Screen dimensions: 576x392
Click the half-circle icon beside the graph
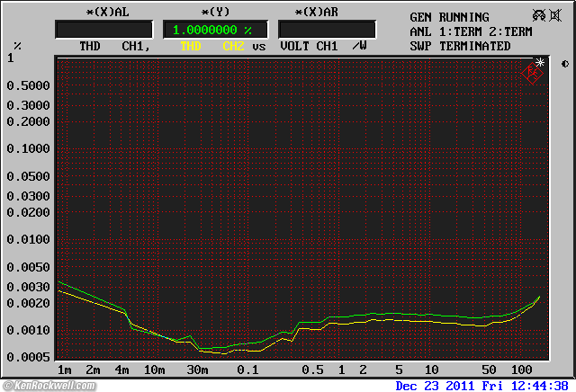(564, 63)
